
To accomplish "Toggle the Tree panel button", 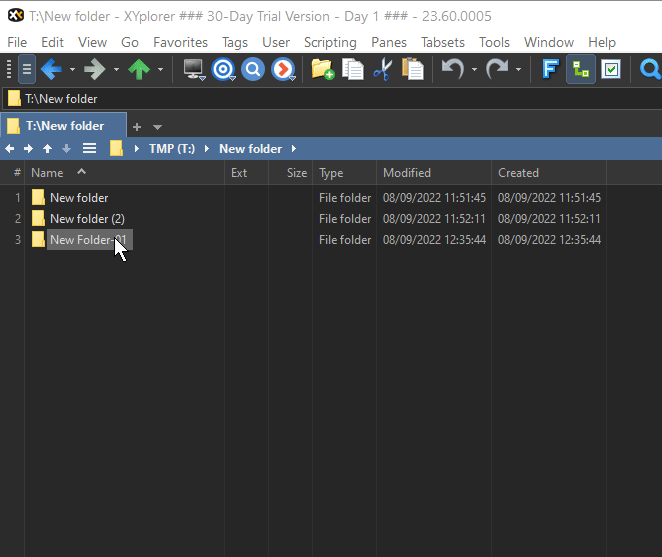I will pos(581,69).
